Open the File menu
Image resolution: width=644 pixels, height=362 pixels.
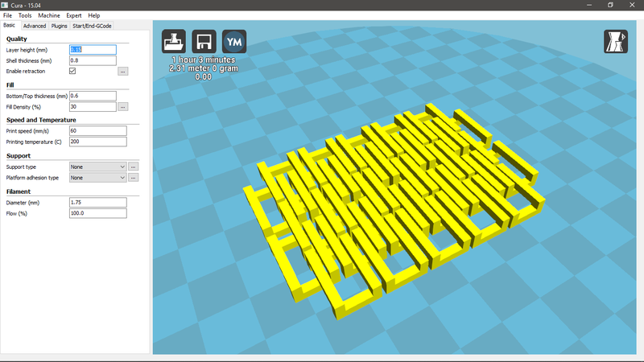[x=7, y=15]
